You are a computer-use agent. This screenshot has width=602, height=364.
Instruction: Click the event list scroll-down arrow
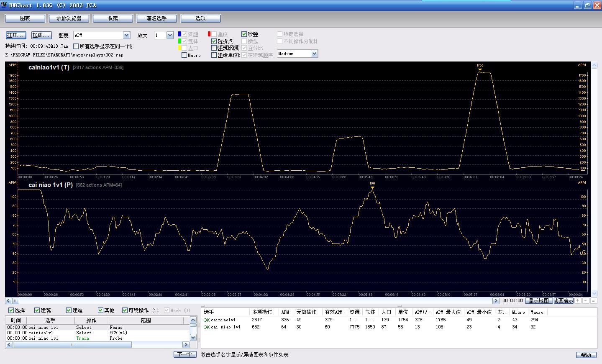click(x=193, y=337)
